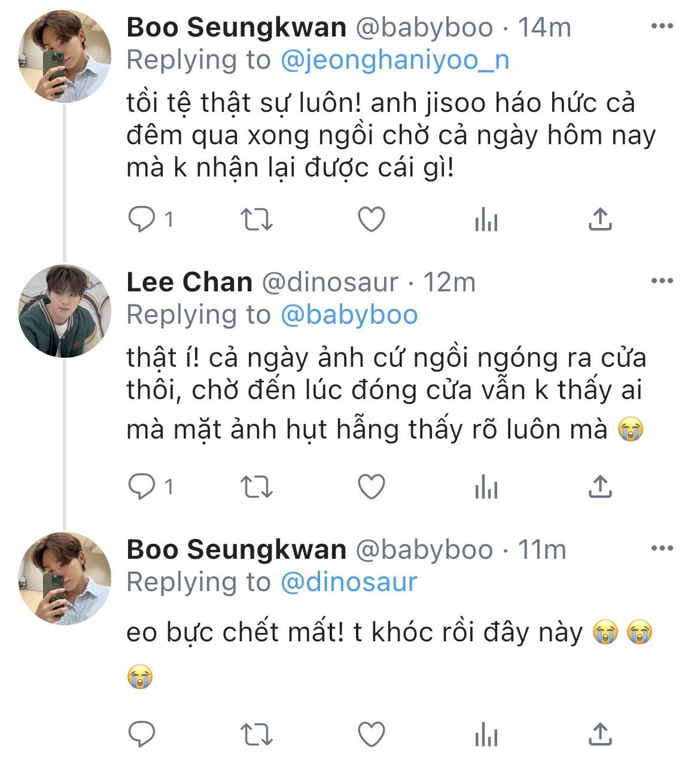
Task: Open Lee Chan's profile picture
Action: pyautogui.click(x=65, y=311)
